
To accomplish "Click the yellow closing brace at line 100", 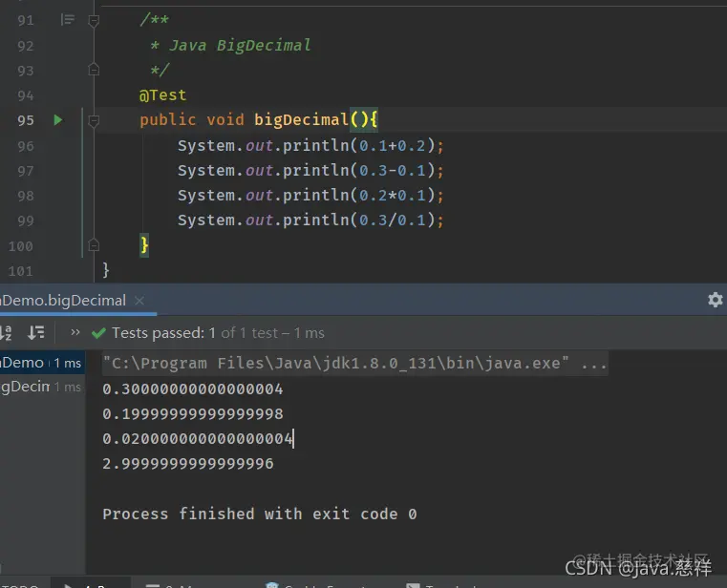I will tap(144, 244).
